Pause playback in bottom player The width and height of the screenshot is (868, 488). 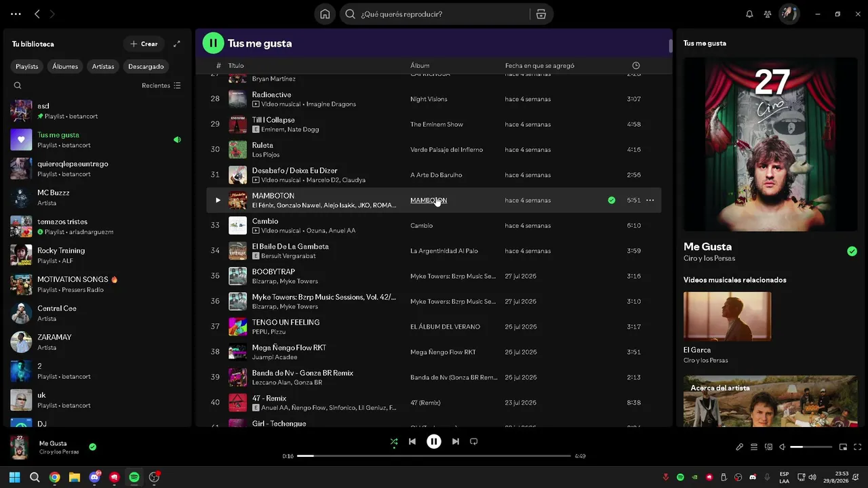pos(434,441)
